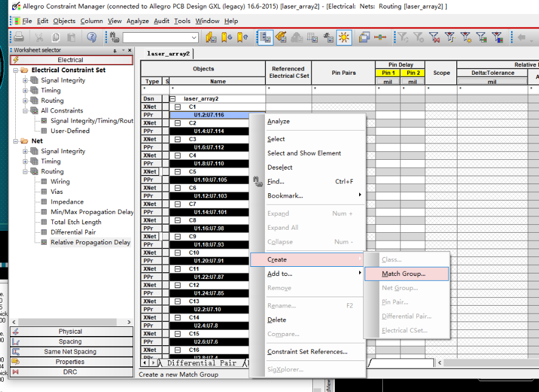Collapse the C5 XNet row
This screenshot has height=392, width=539.
coord(177,171)
